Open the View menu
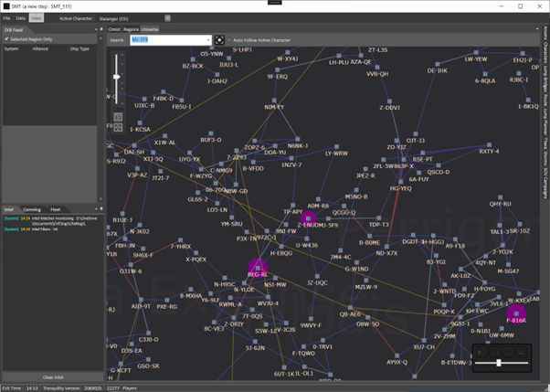 point(36,17)
